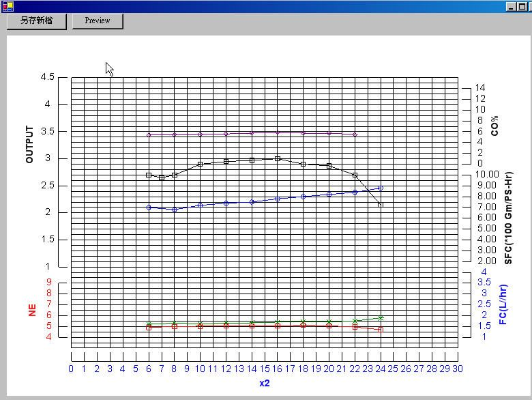Maximize the chart window
Screen dimensions: 532x400
click(x=522, y=6)
